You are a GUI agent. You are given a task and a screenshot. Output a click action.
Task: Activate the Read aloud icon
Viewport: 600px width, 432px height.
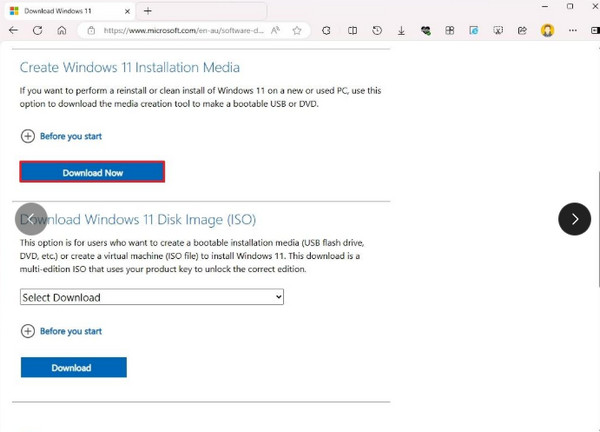pos(275,30)
